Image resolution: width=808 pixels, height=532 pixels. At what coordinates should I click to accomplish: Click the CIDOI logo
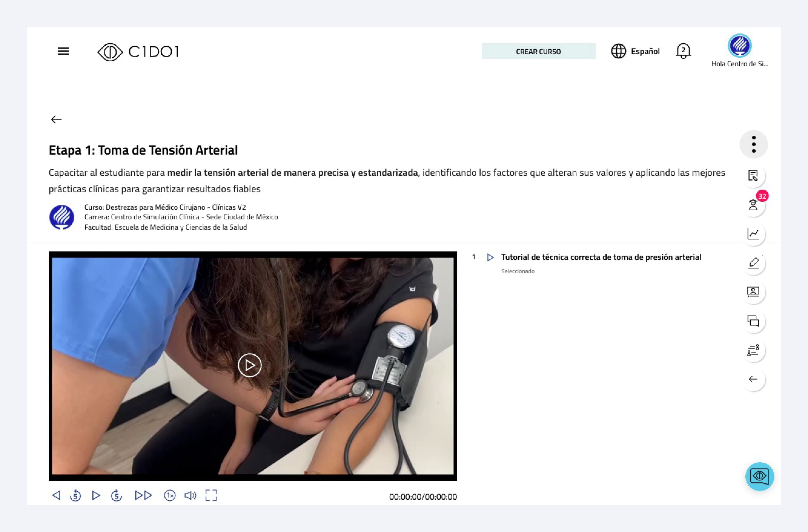coord(138,52)
